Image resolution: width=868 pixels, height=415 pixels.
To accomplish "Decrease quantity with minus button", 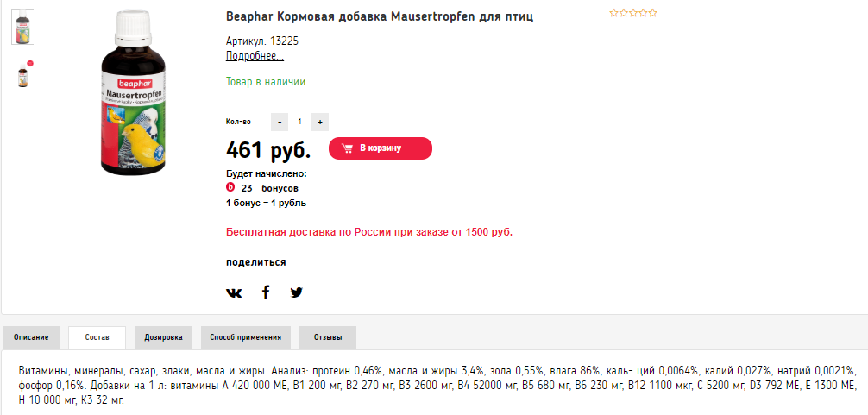I will coord(280,122).
